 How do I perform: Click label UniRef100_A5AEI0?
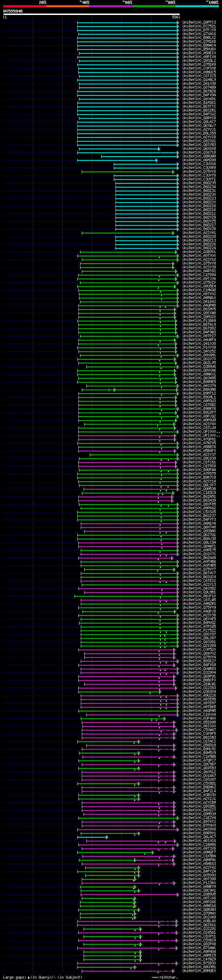point(199,53)
